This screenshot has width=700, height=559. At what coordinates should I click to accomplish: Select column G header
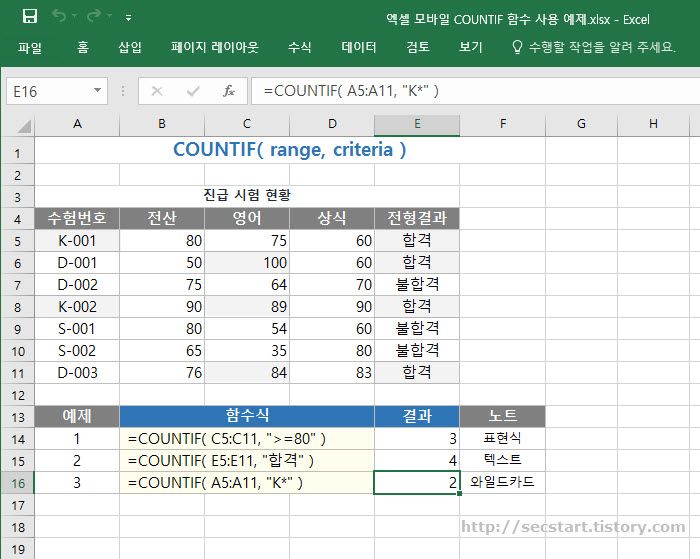581,124
